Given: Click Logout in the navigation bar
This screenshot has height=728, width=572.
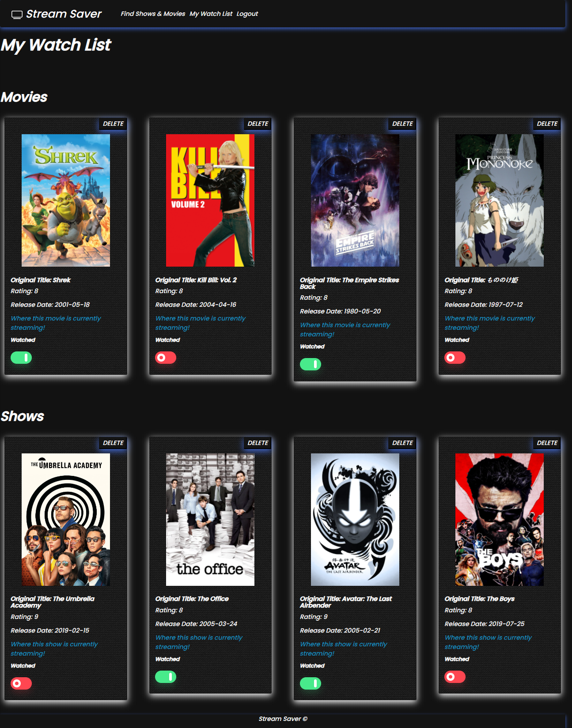Looking at the screenshot, I should coord(247,14).
